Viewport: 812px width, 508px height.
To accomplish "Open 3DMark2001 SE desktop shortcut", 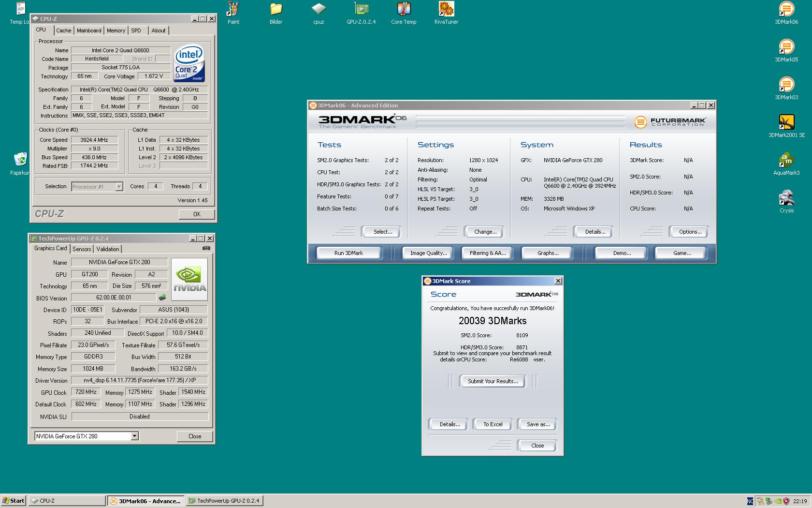I will [786, 126].
